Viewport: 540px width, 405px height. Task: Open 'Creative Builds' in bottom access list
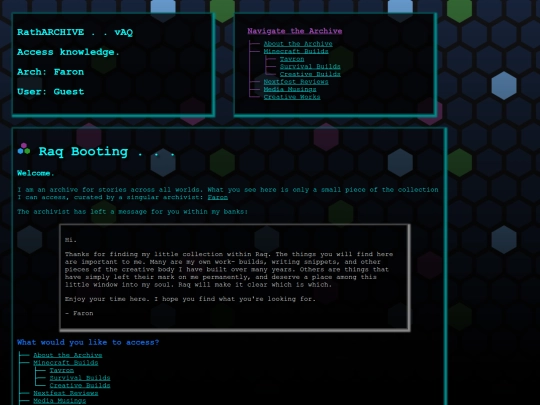pos(80,385)
